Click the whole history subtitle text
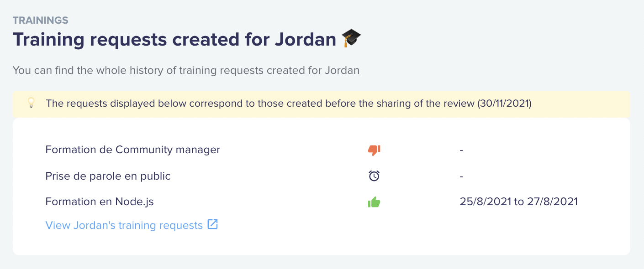 click(186, 71)
